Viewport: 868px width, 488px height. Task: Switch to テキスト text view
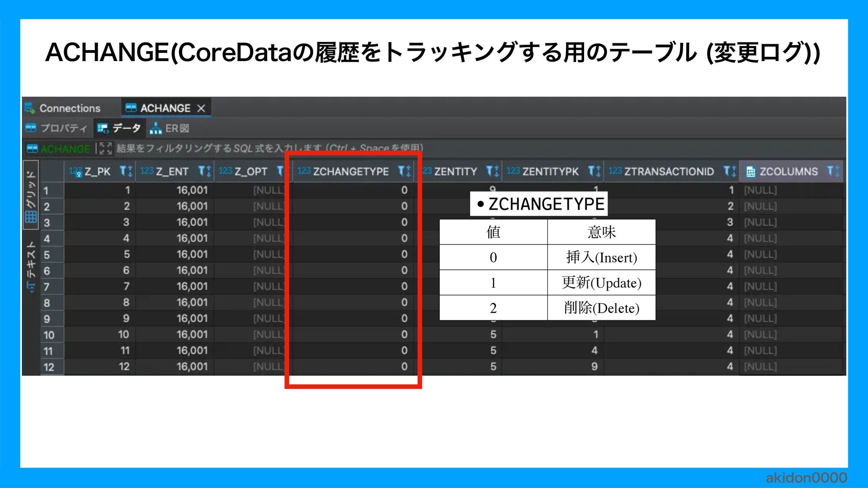[x=31, y=267]
